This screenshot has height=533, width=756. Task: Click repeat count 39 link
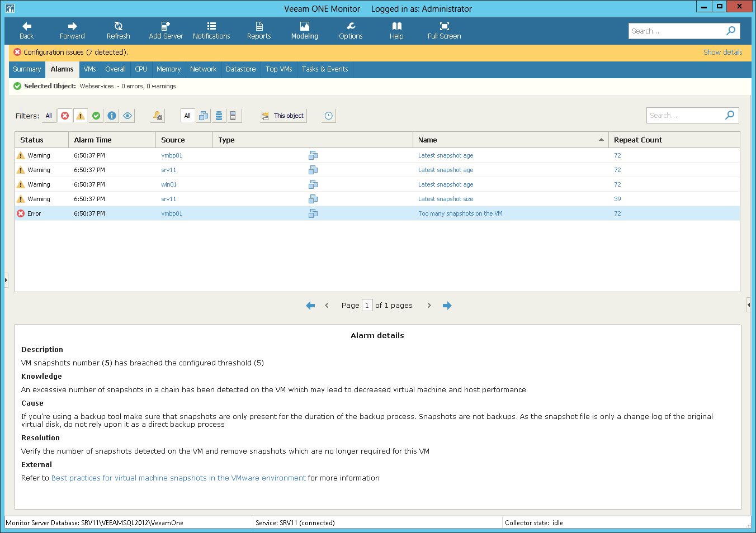pos(617,199)
